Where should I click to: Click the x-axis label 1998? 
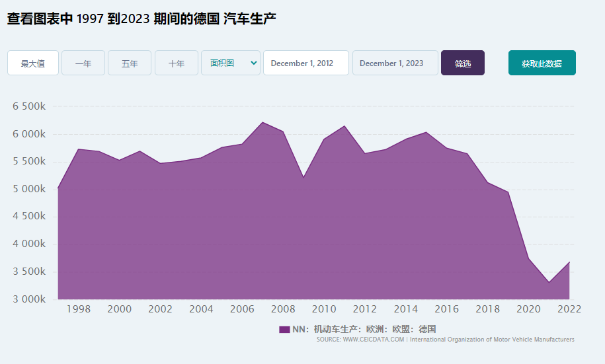(x=79, y=309)
